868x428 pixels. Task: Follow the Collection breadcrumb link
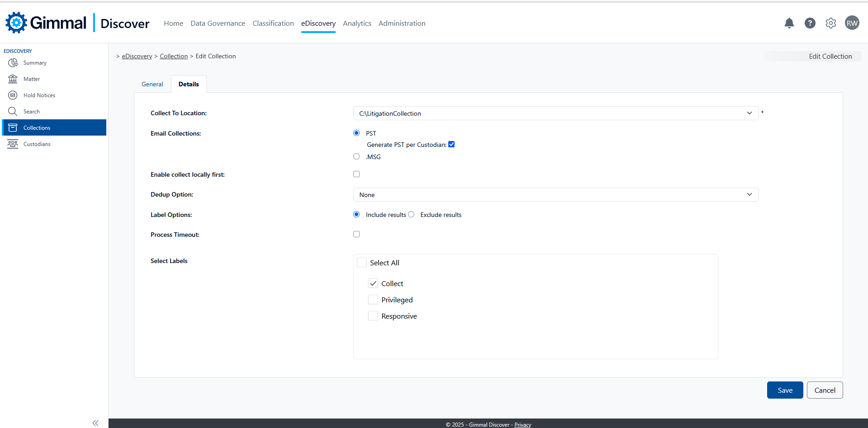click(x=174, y=56)
